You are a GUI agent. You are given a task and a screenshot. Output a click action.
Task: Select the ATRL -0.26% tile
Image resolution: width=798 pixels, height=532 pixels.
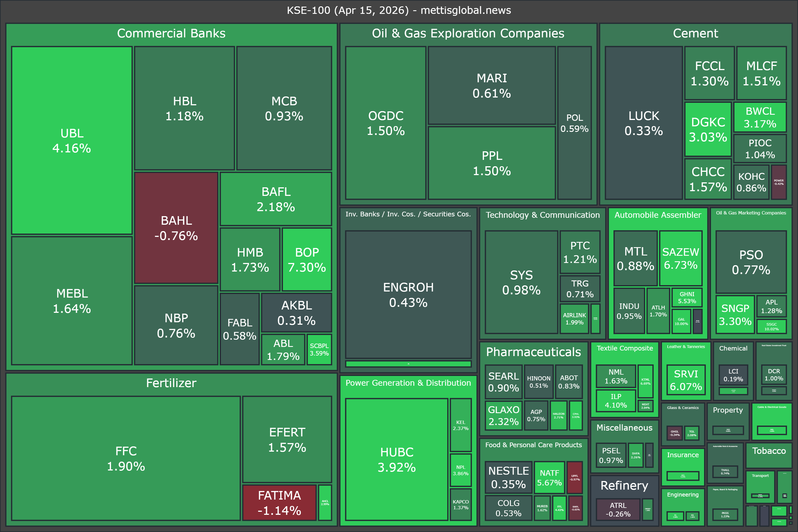point(618,510)
